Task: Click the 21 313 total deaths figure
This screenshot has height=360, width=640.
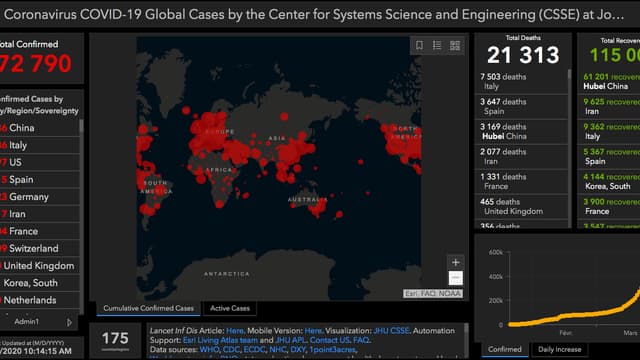Action: [523, 55]
